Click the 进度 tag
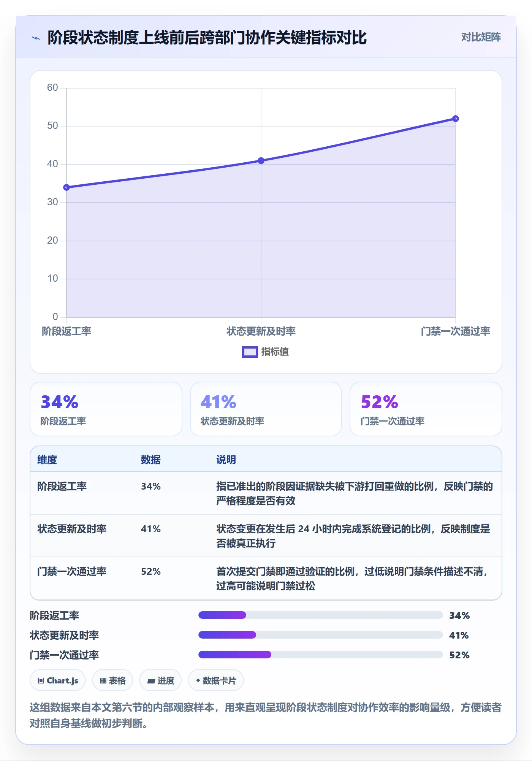 click(160, 681)
